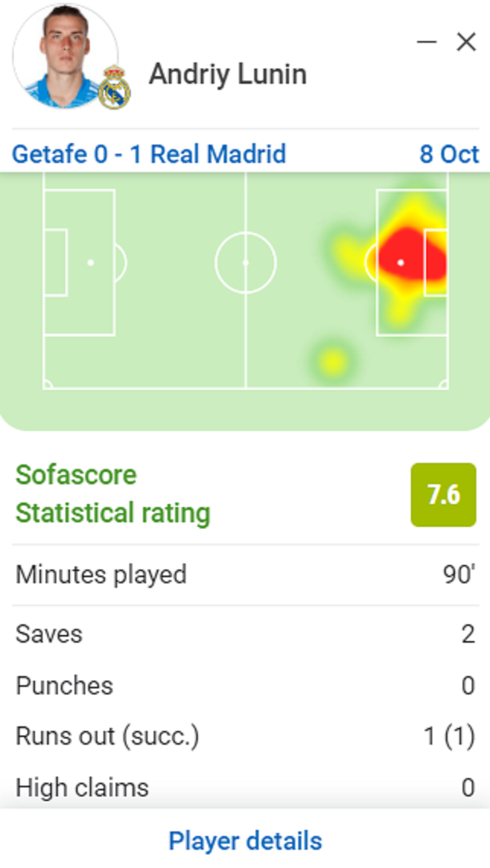490x868 pixels.
Task: Select the High claims stat row
Action: [x=245, y=787]
